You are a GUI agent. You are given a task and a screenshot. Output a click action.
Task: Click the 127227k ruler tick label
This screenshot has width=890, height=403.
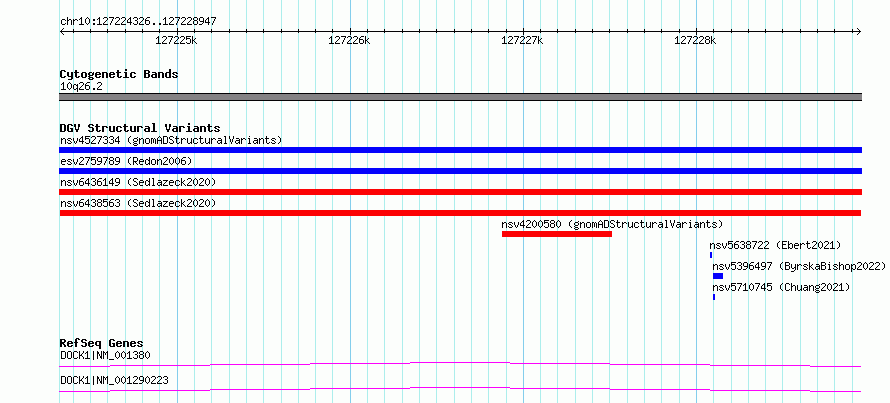522,40
